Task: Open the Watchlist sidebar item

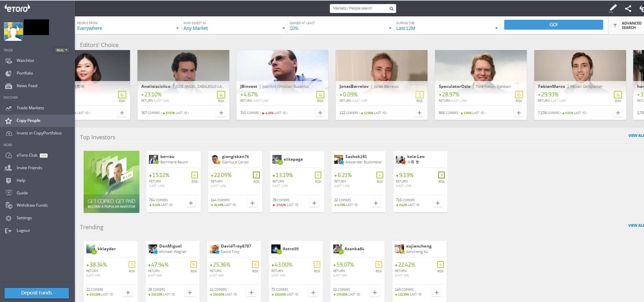Action: [25, 61]
